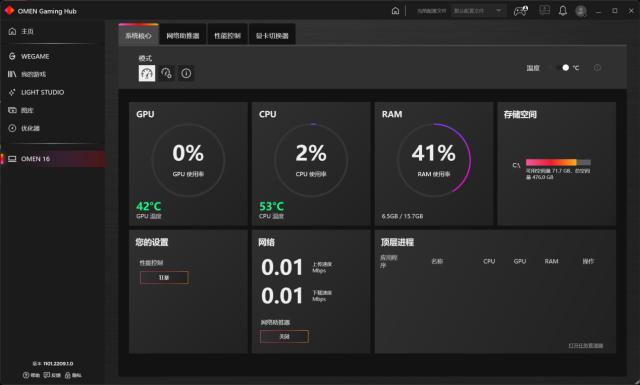Screen dimensions: 640x385
Task: Switch to the second top tab
Action: point(183,36)
